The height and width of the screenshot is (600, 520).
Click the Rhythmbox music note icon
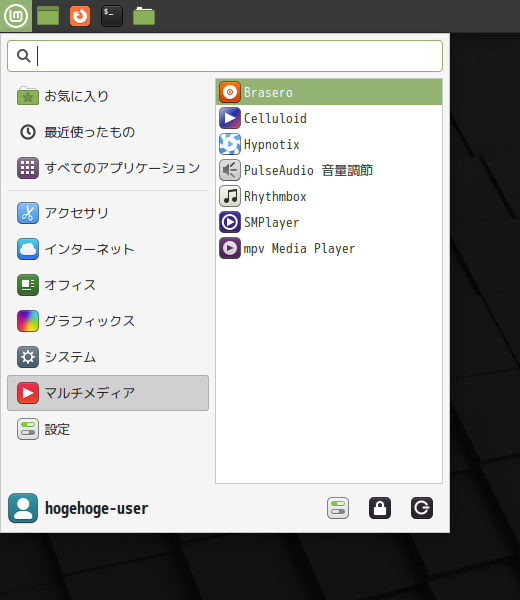point(230,196)
